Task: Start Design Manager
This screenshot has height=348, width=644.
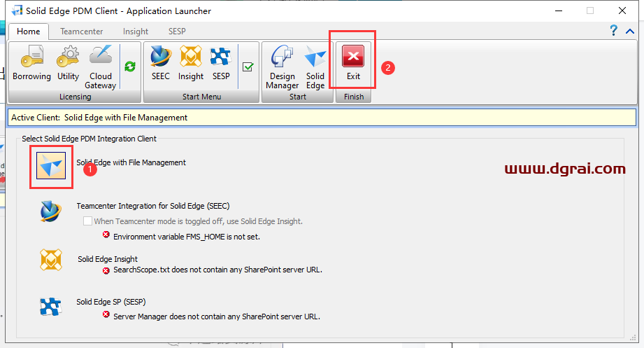Action: 282,67
